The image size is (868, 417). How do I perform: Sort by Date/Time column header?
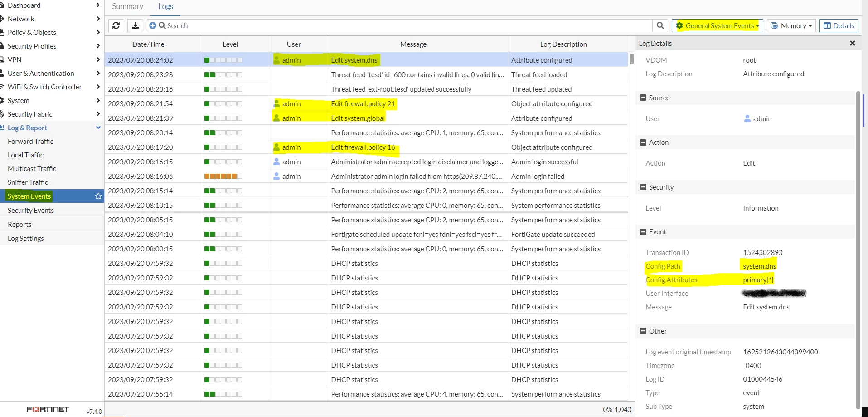(148, 44)
